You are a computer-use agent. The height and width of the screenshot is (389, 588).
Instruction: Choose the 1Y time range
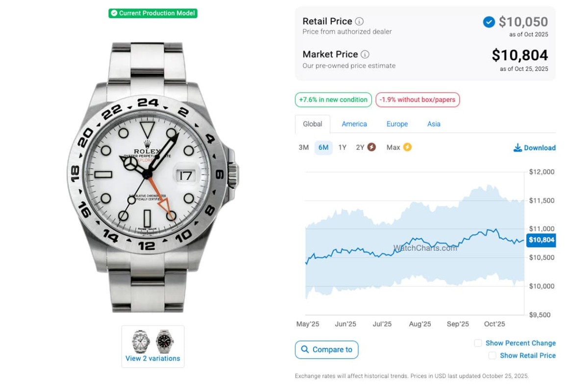point(342,147)
